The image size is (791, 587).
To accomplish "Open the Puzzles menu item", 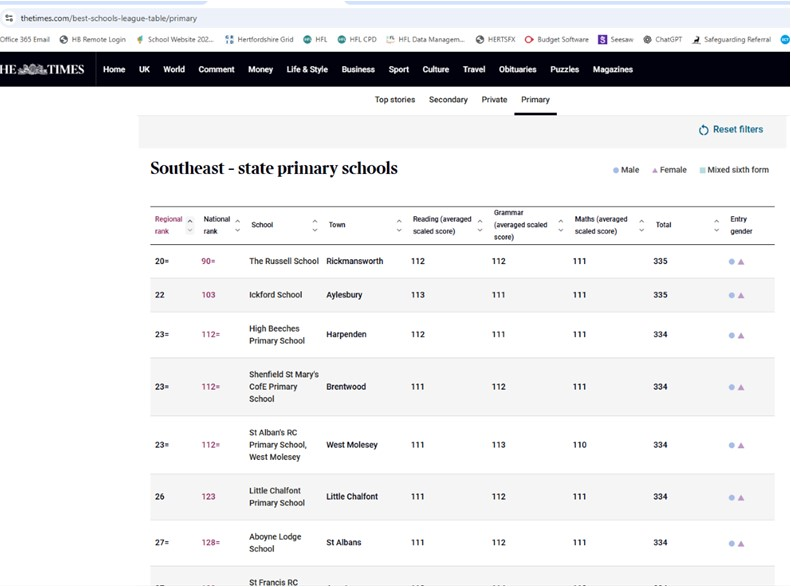I will 564,70.
